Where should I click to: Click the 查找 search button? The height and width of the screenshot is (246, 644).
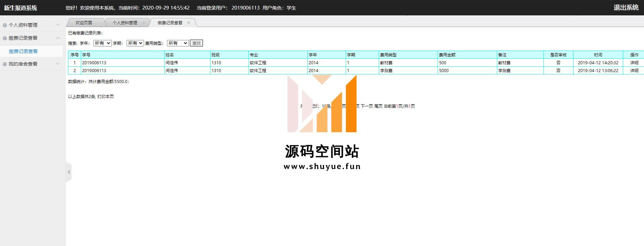[196, 43]
